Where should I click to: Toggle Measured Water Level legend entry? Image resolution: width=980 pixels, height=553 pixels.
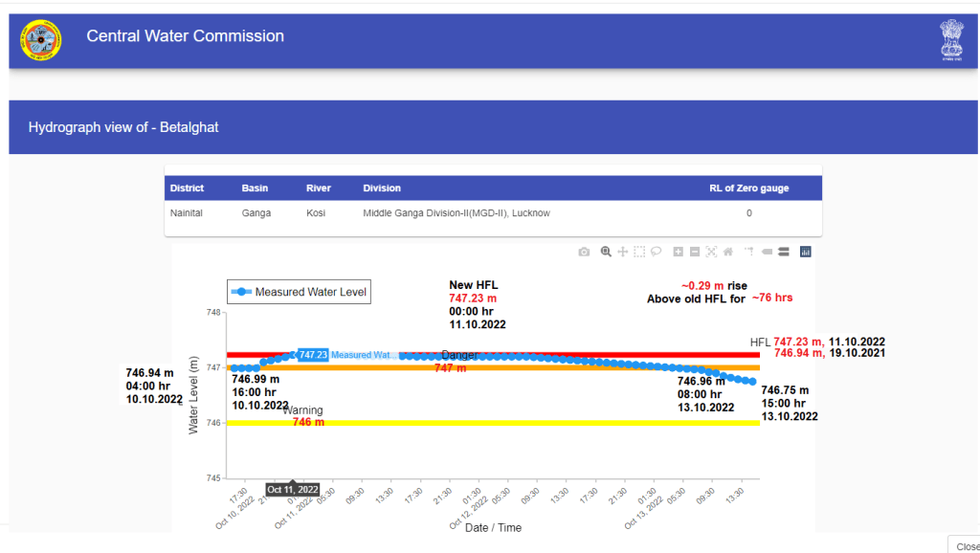coord(299,292)
